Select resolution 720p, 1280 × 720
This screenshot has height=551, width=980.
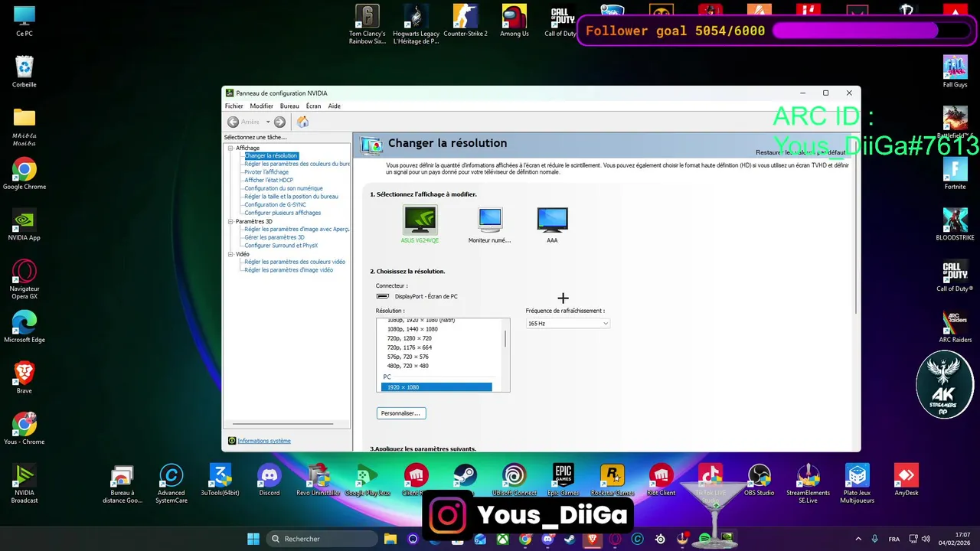pyautogui.click(x=410, y=338)
